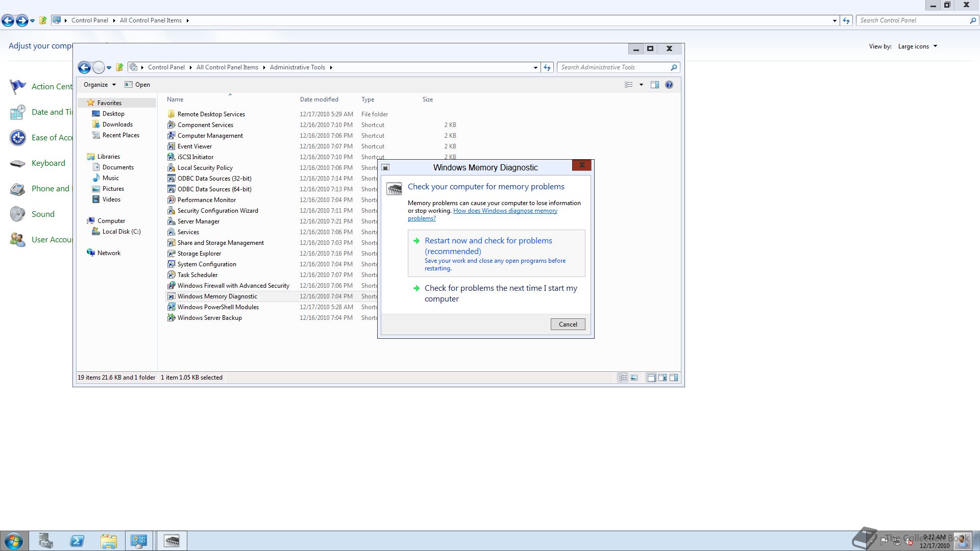Open View by Large icons dropdown
This screenshot has width=980, height=551.
pos(917,46)
